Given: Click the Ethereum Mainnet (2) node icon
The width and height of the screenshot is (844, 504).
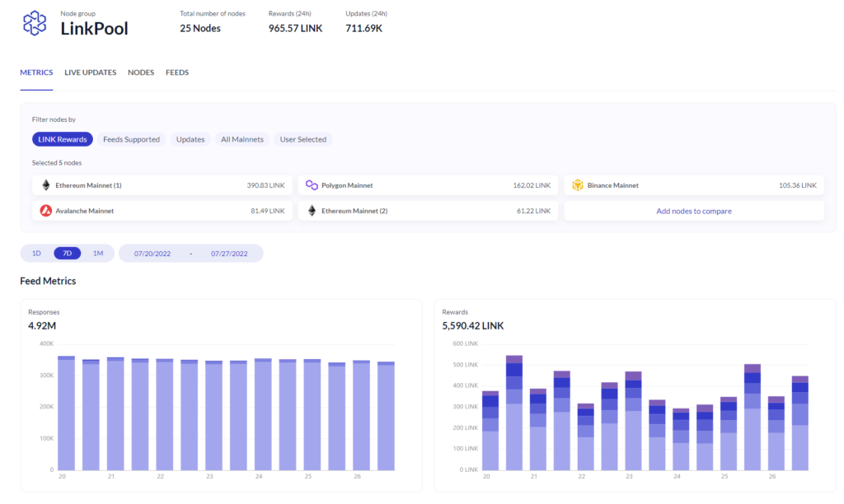Looking at the screenshot, I should click(313, 210).
